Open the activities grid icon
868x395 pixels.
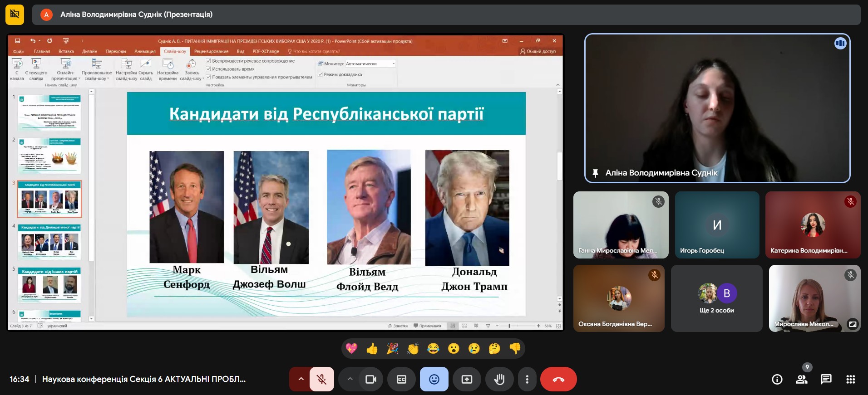pyautogui.click(x=850, y=379)
